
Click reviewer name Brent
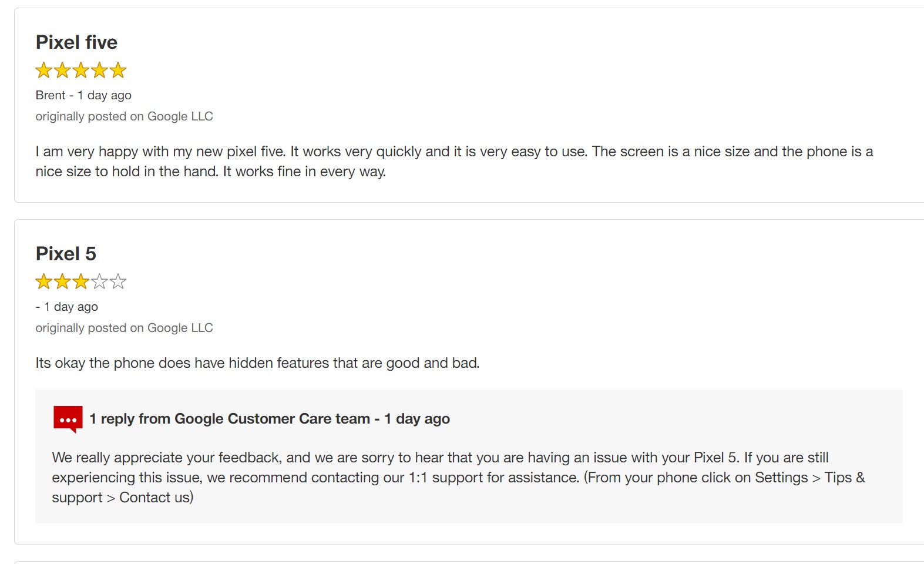[x=51, y=95]
